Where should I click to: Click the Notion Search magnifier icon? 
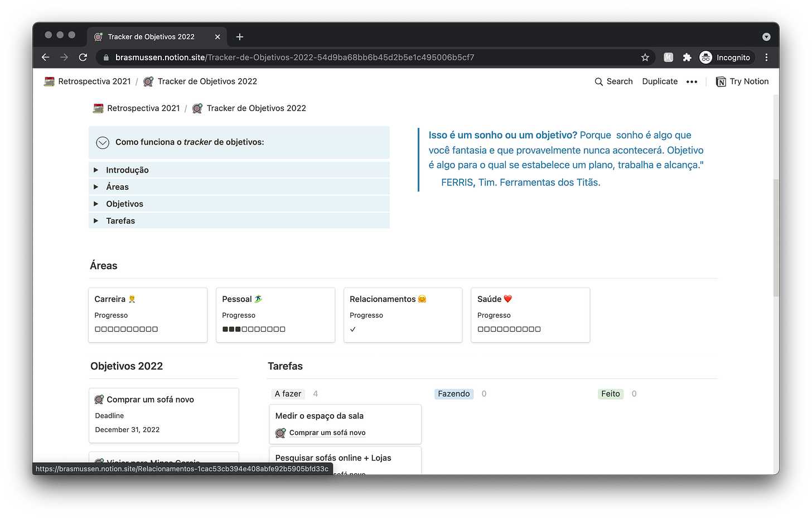pyautogui.click(x=599, y=81)
